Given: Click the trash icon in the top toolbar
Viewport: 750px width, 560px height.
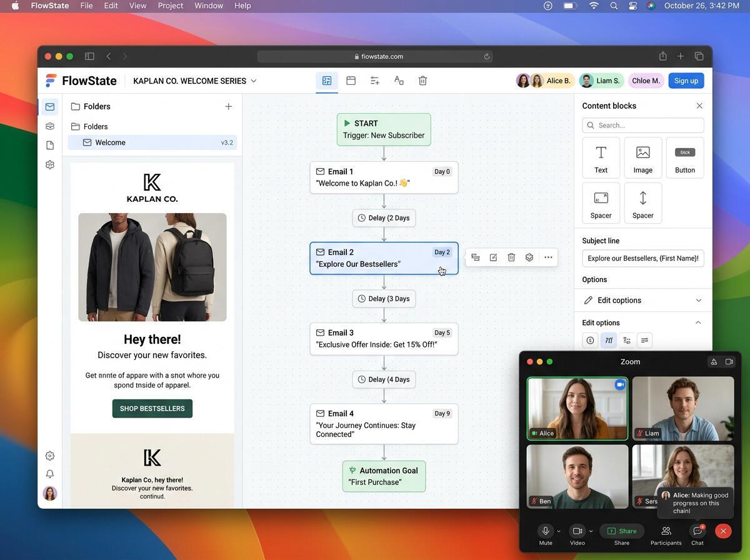Looking at the screenshot, I should point(422,81).
